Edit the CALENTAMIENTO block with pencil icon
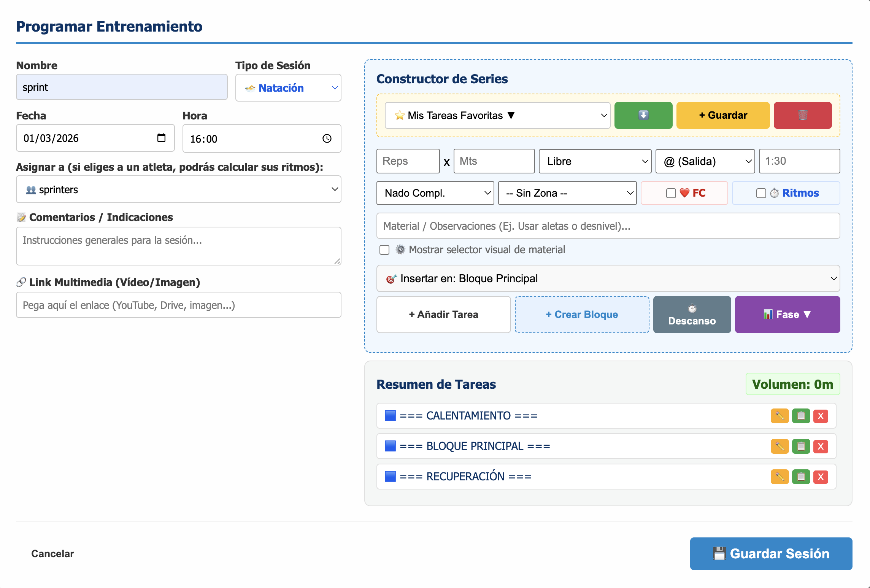This screenshot has height=588, width=870. pyautogui.click(x=780, y=416)
